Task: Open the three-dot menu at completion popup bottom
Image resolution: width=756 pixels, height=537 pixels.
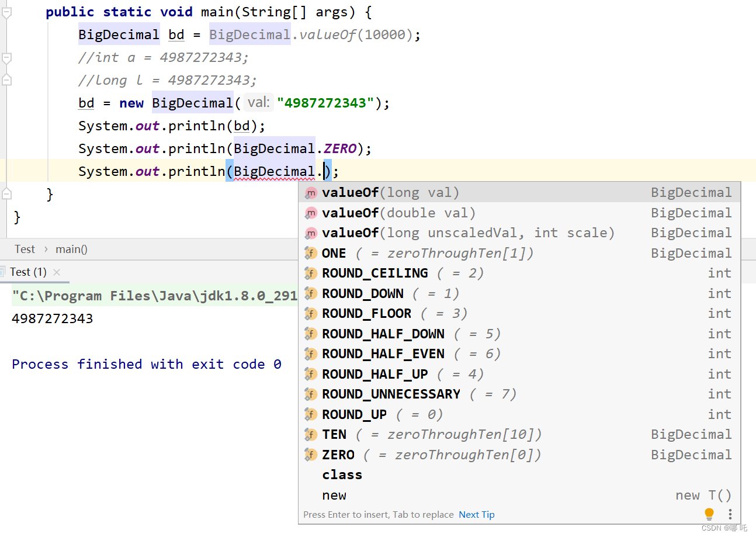Action: [730, 514]
